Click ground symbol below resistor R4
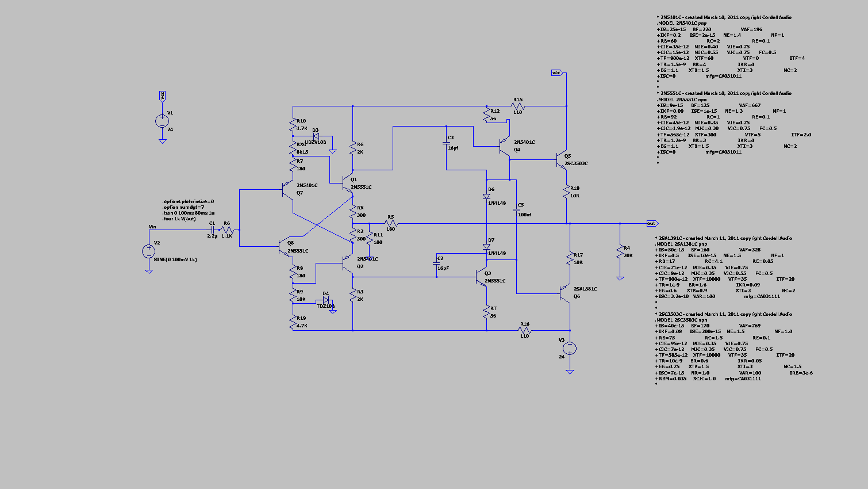The width and height of the screenshot is (868, 489). tap(620, 278)
